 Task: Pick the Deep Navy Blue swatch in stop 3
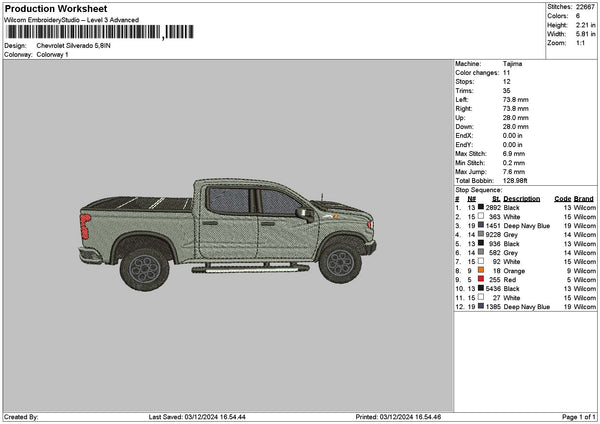pyautogui.click(x=482, y=226)
